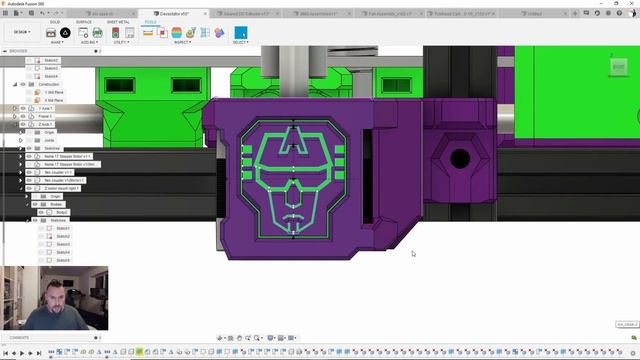Switch to the SHEET METAL tab
This screenshot has height=360, width=640.
[x=118, y=22]
